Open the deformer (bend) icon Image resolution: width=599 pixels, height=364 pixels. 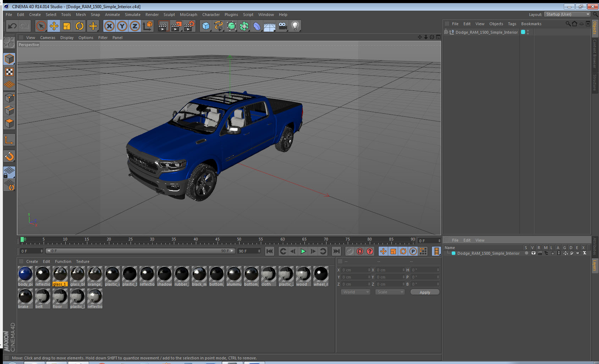coord(257,26)
